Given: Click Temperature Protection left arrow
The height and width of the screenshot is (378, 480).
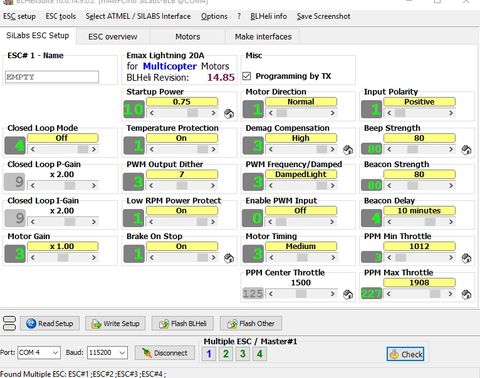Looking at the screenshot, I should pyautogui.click(x=152, y=149).
